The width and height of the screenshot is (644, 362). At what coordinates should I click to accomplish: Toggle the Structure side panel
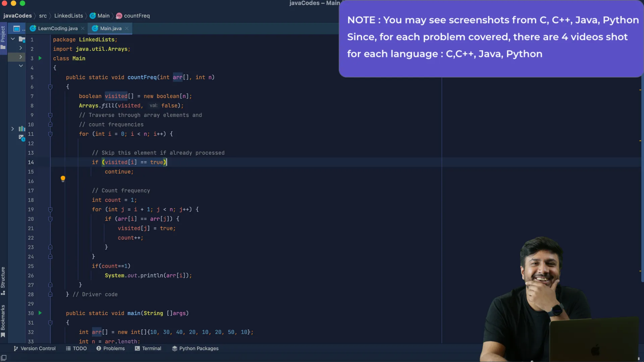coord(3,280)
